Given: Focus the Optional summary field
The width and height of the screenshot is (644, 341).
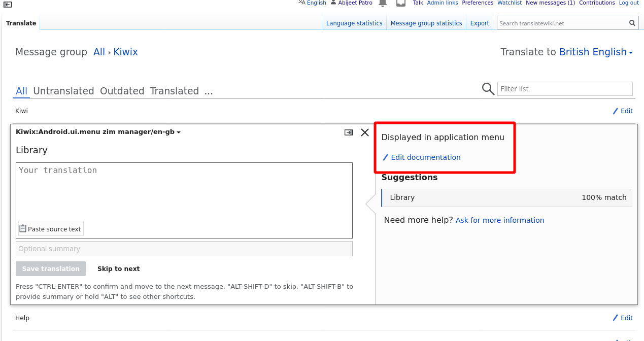Looking at the screenshot, I should coord(184,249).
